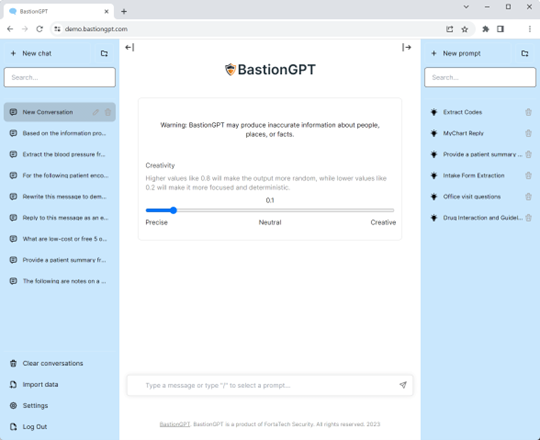Open chat 'Rewrite this message to dem...'
Viewport: 540px width, 440px height.
point(60,197)
